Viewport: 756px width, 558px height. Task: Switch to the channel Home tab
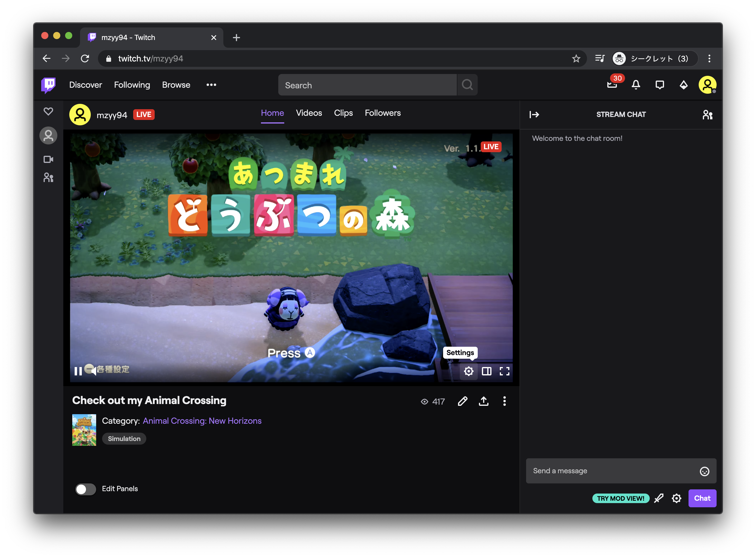[272, 113]
